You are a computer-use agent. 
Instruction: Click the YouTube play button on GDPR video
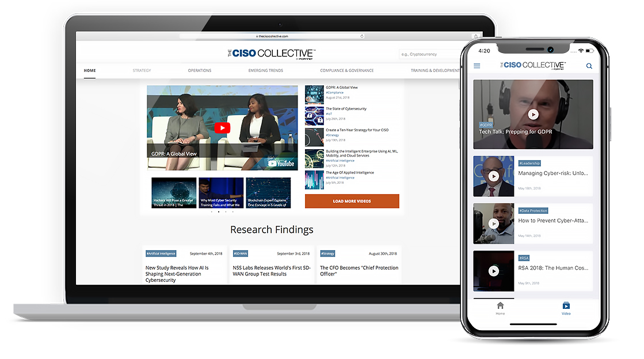[222, 128]
